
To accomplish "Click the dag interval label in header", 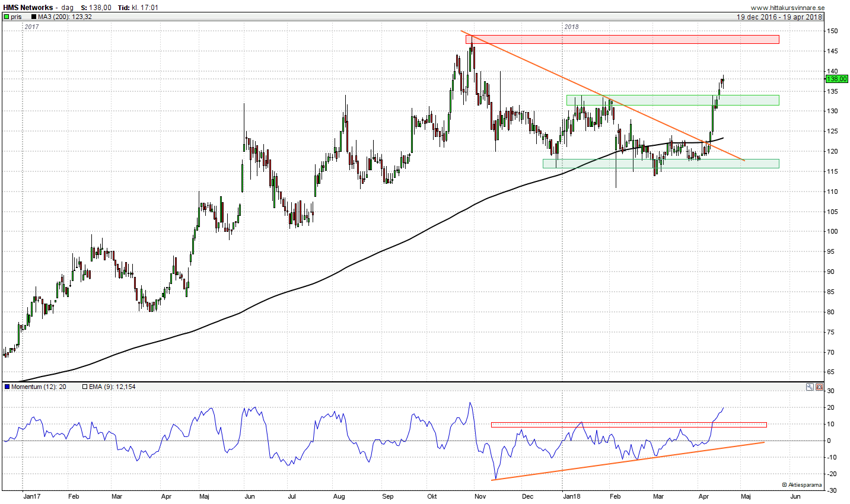I will [67, 8].
